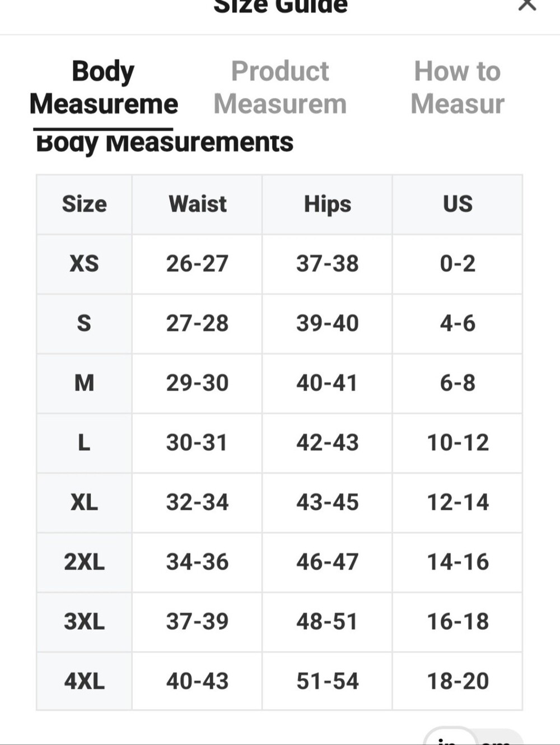The width and height of the screenshot is (560, 745).
Task: Close the Size Guide dialog
Action: pyautogui.click(x=527, y=4)
